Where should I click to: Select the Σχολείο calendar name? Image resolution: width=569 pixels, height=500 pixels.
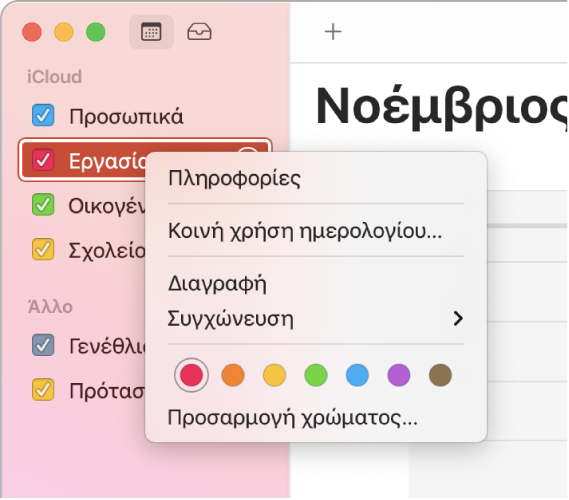[107, 250]
